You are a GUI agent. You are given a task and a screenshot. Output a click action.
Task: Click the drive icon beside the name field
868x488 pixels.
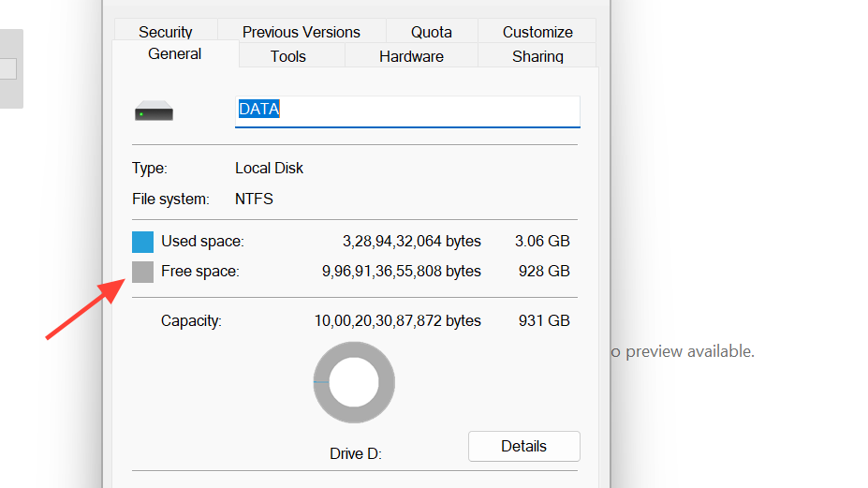[x=154, y=111]
